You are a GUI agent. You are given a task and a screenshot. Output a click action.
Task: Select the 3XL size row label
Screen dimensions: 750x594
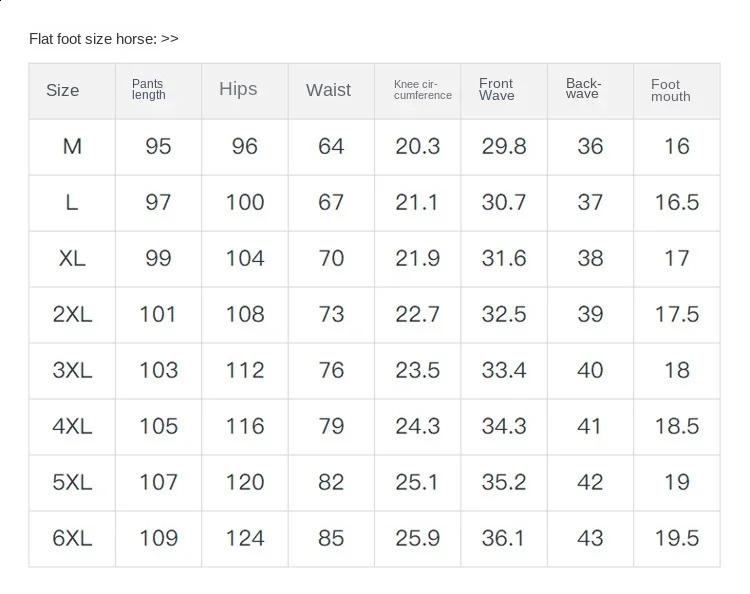point(72,371)
